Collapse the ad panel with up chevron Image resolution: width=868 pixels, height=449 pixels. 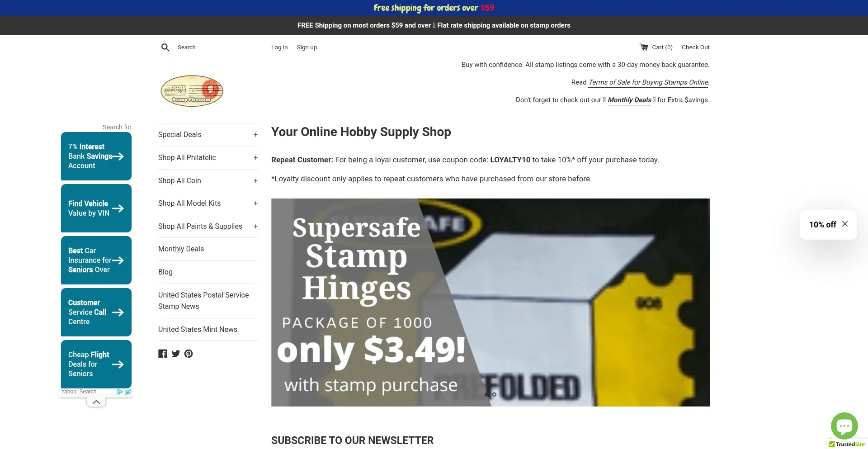pyautogui.click(x=96, y=402)
